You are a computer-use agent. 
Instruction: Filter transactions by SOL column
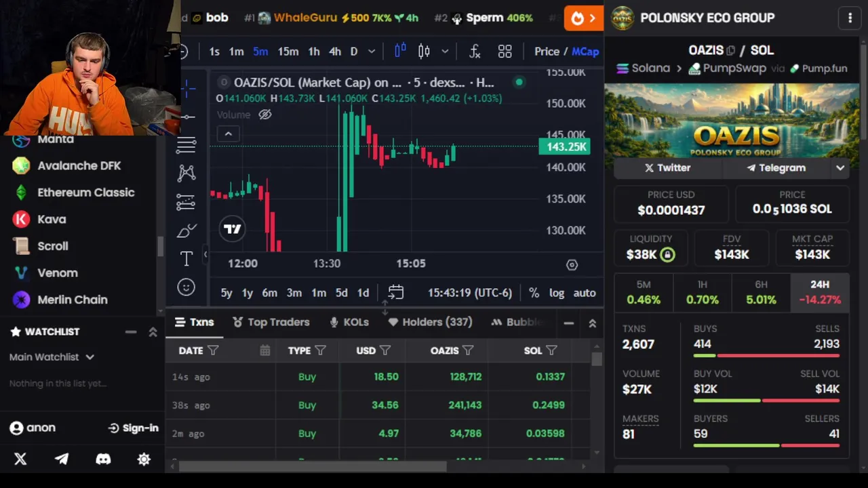(551, 350)
